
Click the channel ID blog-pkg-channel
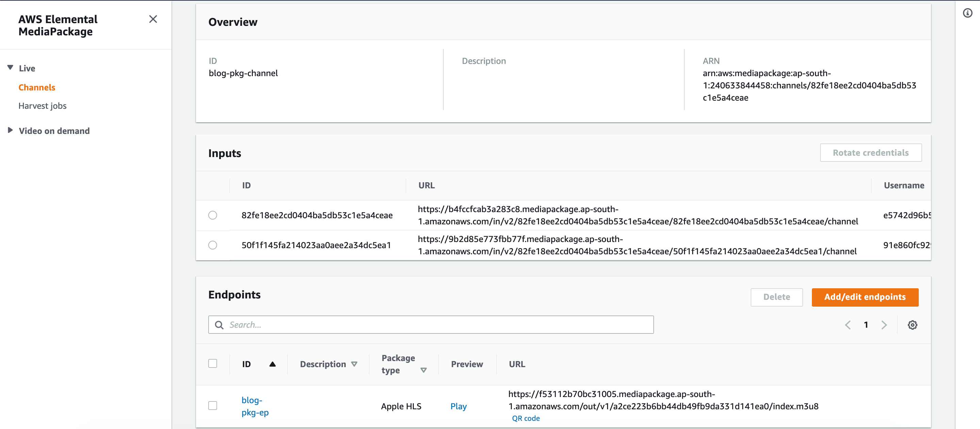pyautogui.click(x=243, y=73)
